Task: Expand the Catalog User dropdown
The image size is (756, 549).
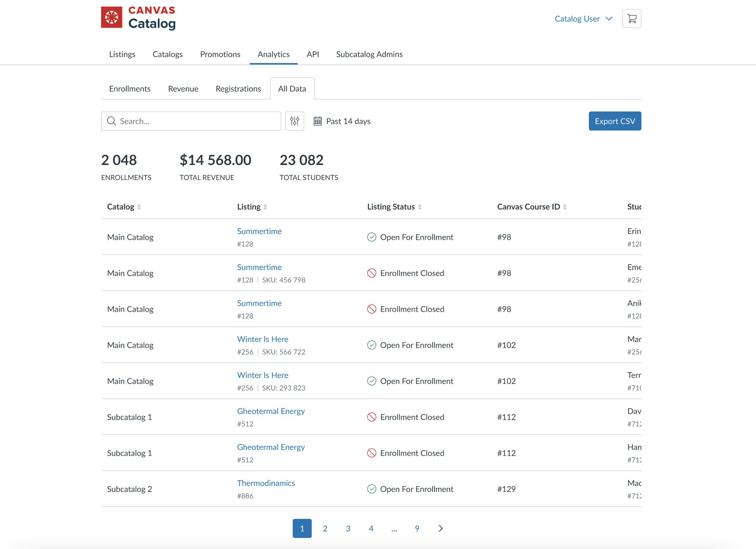Action: (x=583, y=19)
